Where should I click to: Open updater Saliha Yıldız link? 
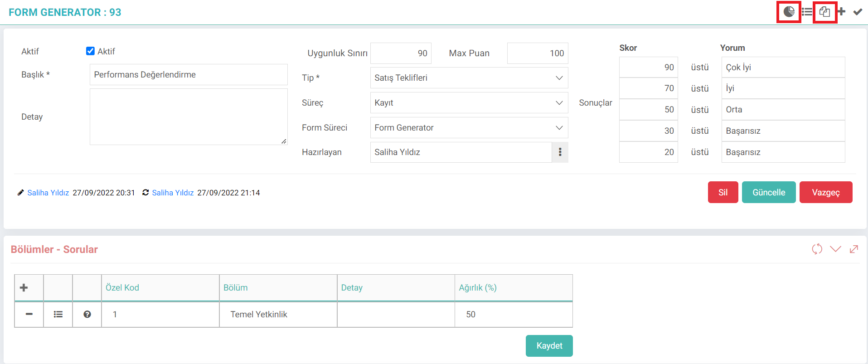point(173,193)
